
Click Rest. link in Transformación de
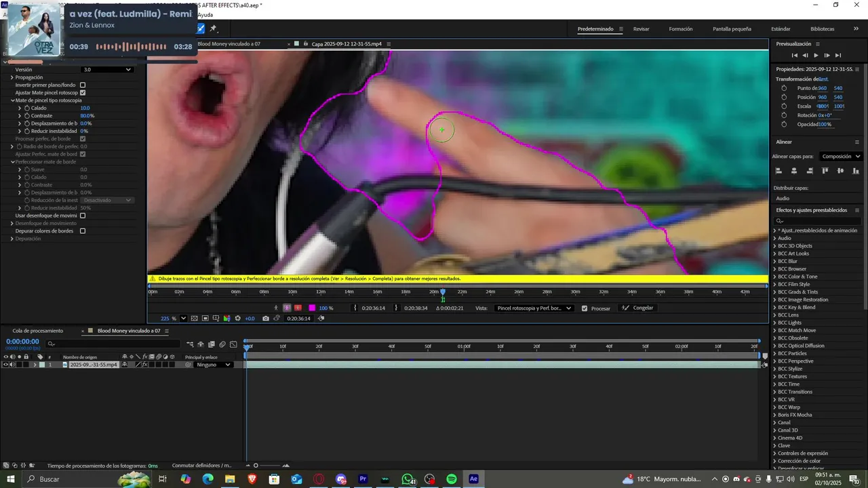click(x=823, y=79)
